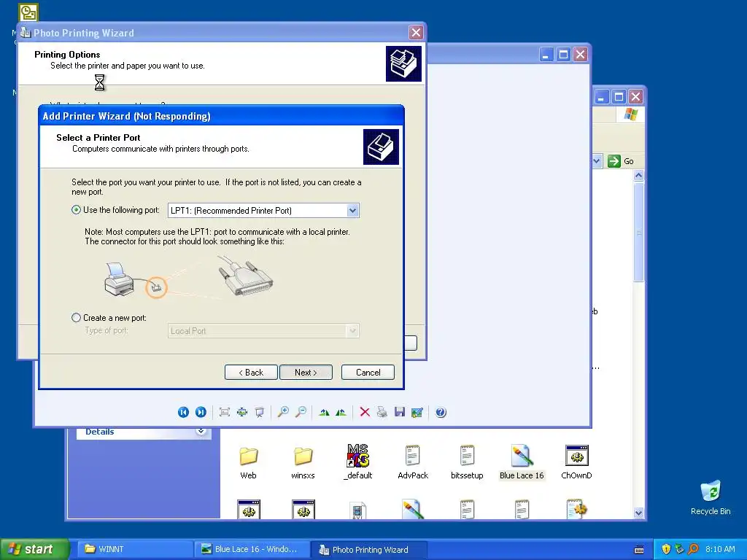Click the magnifier tray icon

pyautogui.click(x=693, y=549)
